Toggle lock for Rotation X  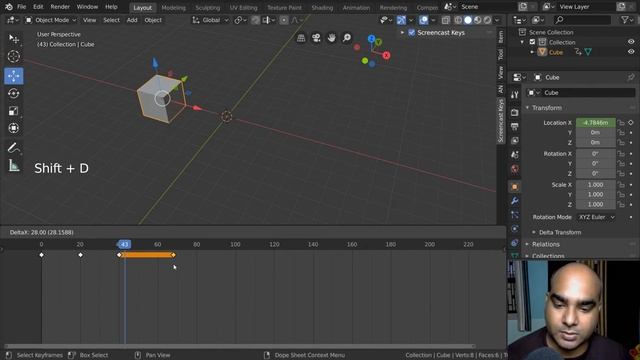[621, 153]
